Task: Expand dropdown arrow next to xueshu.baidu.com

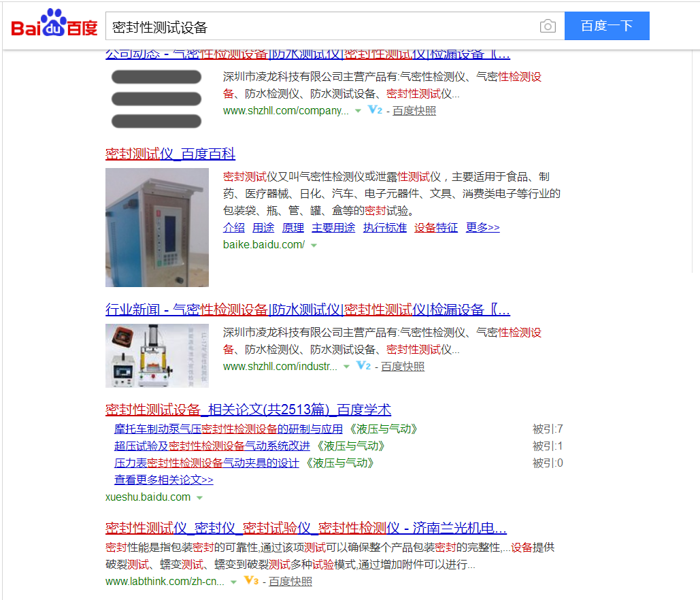Action: coord(199,498)
